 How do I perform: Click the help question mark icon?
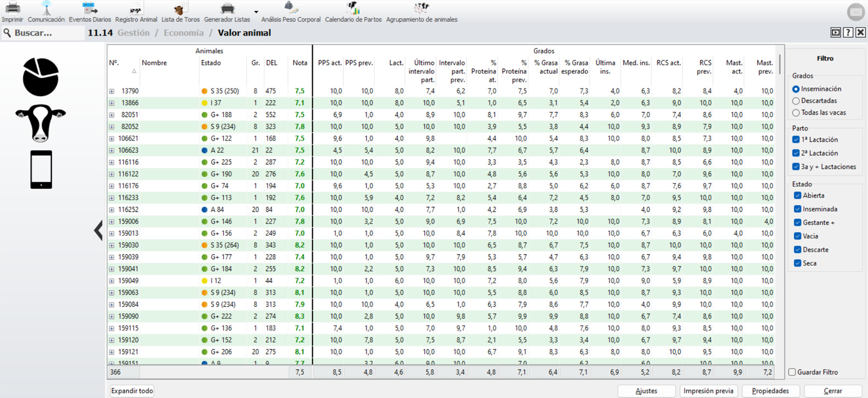848,33
